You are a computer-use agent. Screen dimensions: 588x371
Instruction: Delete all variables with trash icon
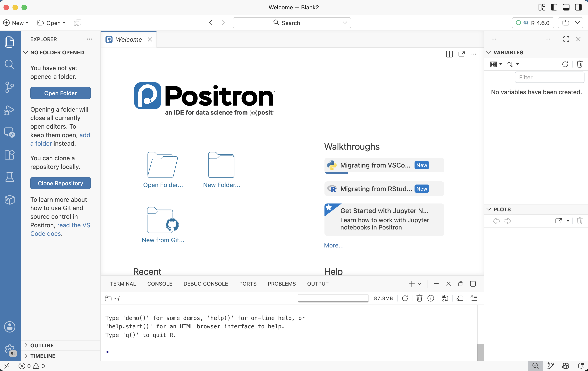[x=579, y=64]
